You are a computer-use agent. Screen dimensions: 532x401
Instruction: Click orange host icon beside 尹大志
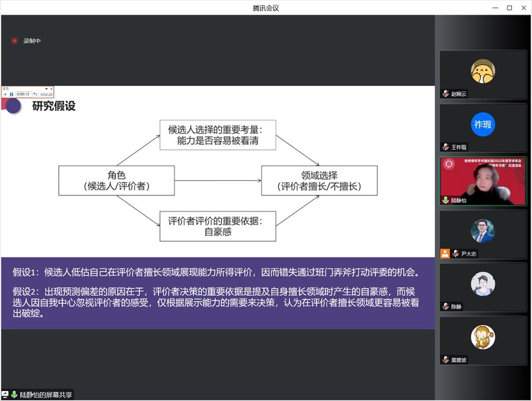(445, 253)
